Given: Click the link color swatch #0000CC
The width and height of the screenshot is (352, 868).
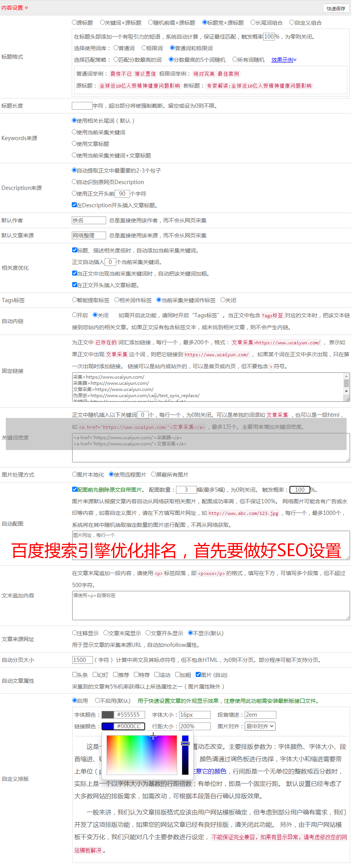Looking at the screenshot, I should [x=108, y=726].
